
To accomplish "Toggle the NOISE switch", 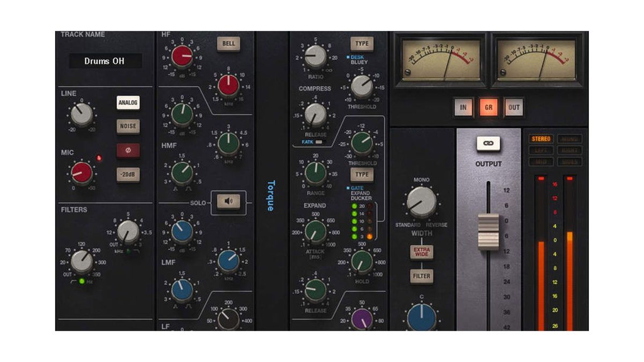I will 127,127.
